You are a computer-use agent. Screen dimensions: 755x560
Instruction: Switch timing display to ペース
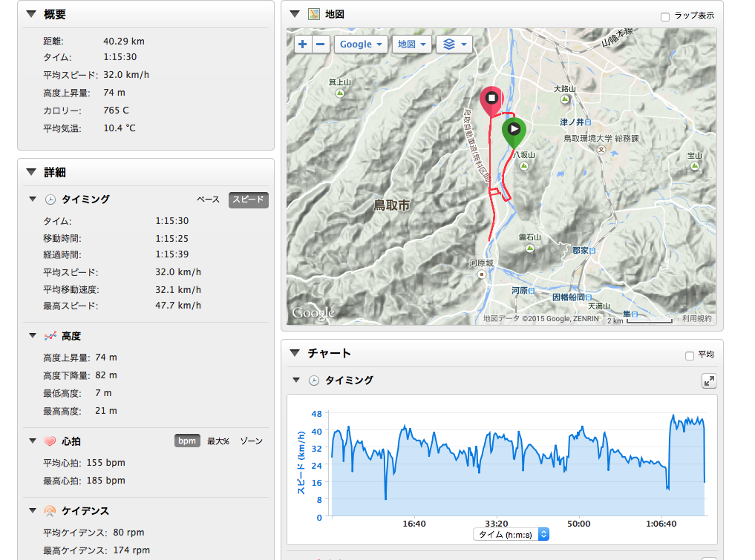click(x=208, y=200)
